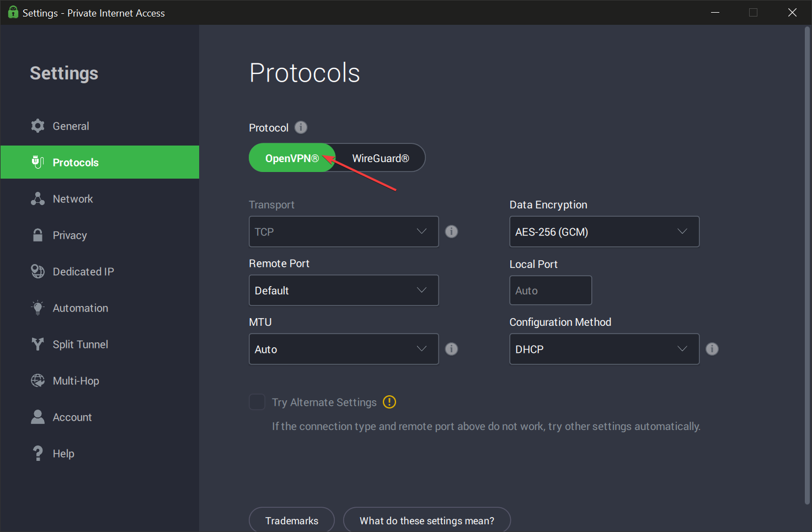Image resolution: width=812 pixels, height=532 pixels.
Task: Click the Automation lightbulb icon
Action: [x=38, y=308]
